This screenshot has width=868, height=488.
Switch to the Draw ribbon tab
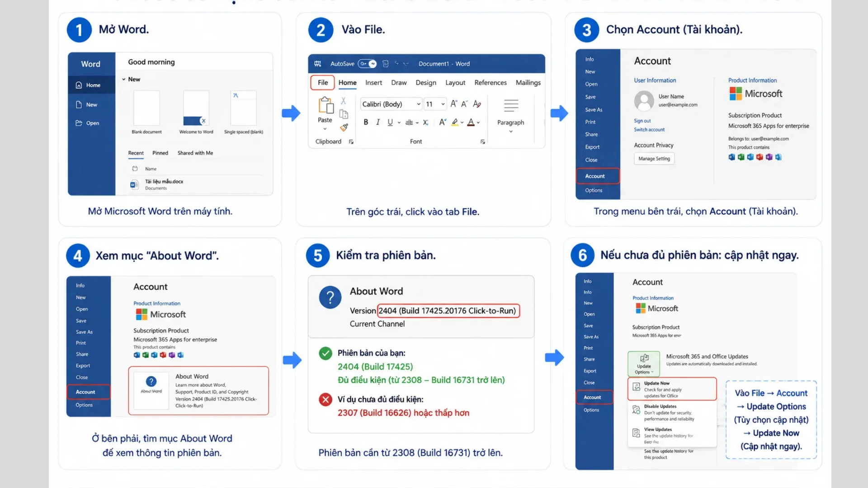click(399, 83)
